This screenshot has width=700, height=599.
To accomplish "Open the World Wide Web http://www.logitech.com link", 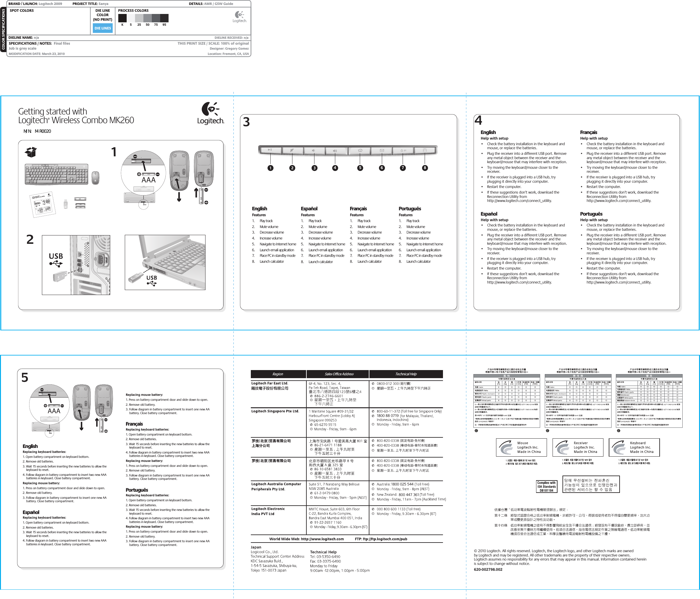I will [x=306, y=539].
